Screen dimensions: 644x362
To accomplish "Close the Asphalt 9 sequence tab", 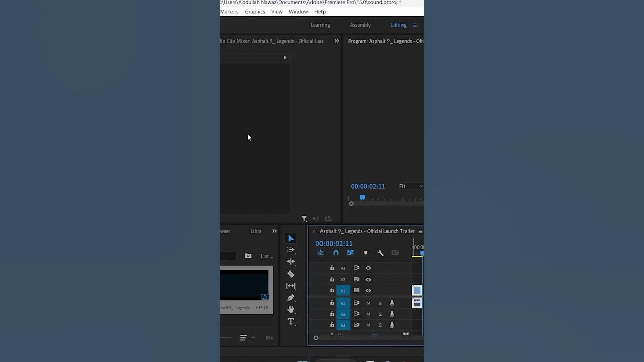I will (x=314, y=231).
